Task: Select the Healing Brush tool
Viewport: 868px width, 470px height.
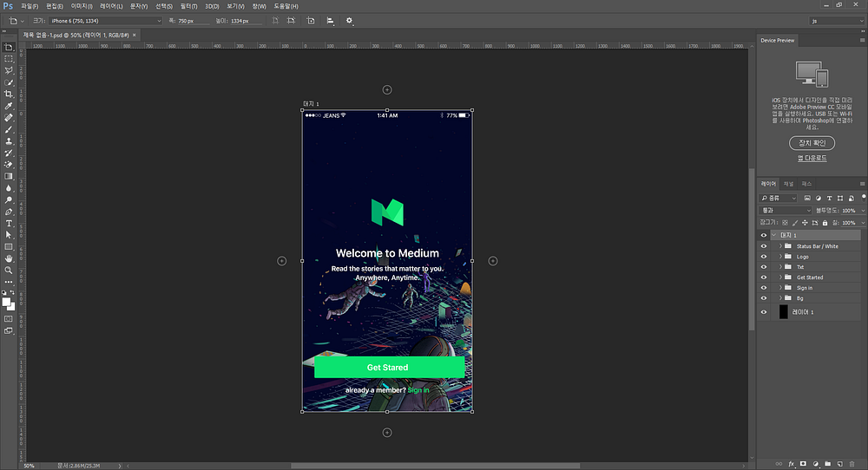Action: (9, 118)
